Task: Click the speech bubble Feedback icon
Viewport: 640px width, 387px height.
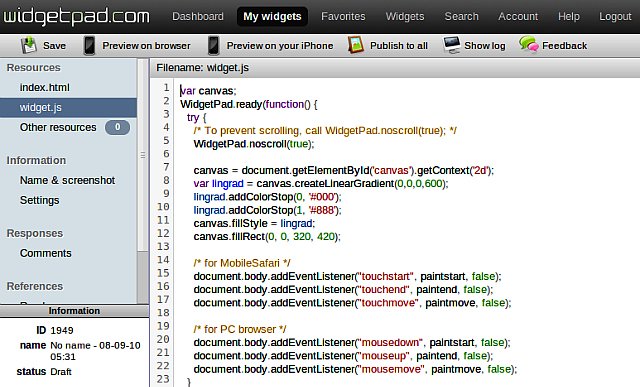Action: tap(529, 44)
